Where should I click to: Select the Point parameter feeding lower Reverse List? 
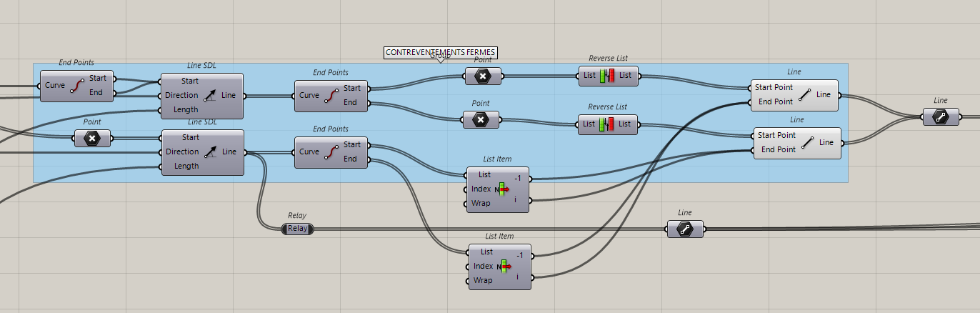(x=481, y=120)
